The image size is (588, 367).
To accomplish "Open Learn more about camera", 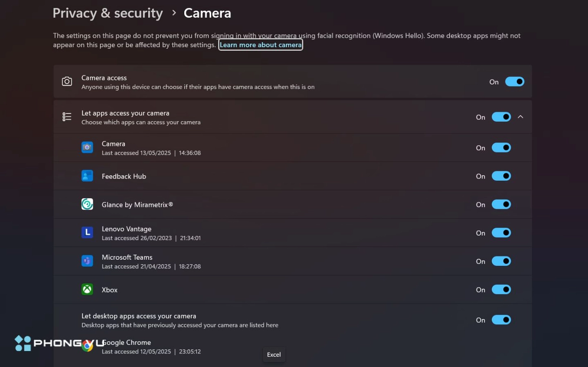I will click(260, 45).
